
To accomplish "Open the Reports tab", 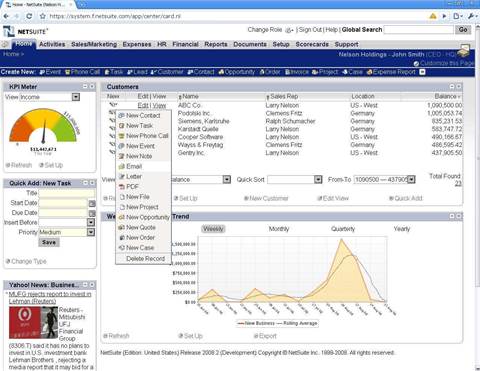I will tap(216, 44).
